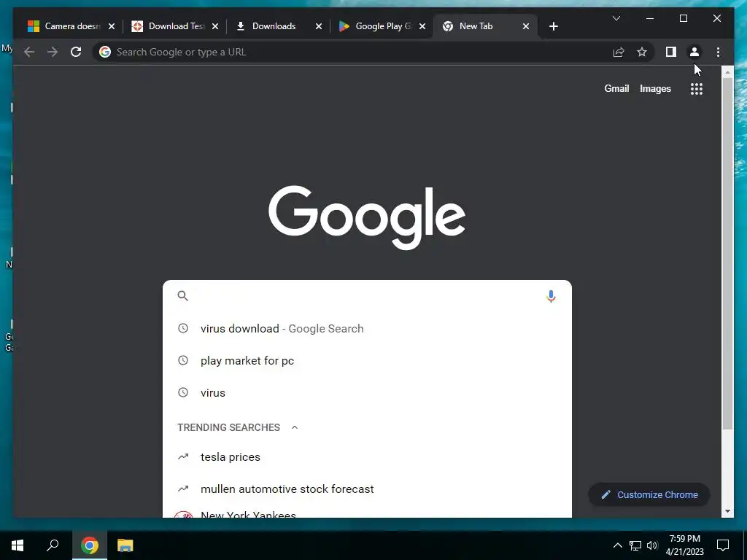Open the Images link
The image size is (747, 560).
coord(655,88)
